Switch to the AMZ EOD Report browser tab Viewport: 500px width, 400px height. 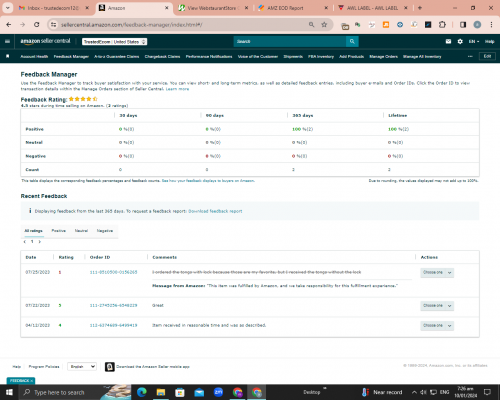pos(293,8)
